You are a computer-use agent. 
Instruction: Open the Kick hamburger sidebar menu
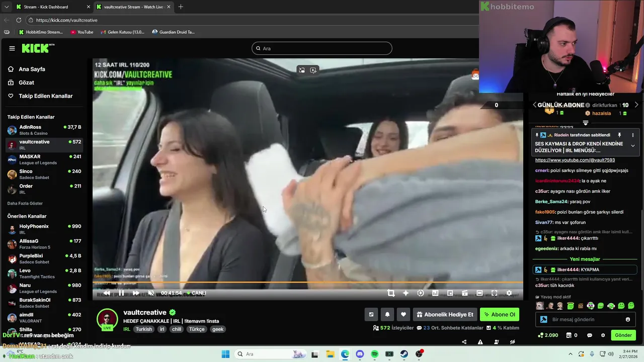tap(12, 48)
